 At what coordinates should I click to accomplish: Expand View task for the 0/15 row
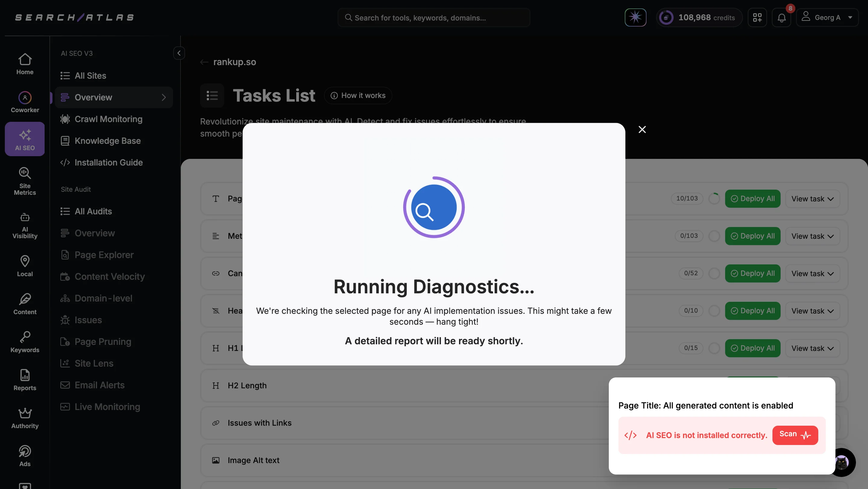pos(813,348)
